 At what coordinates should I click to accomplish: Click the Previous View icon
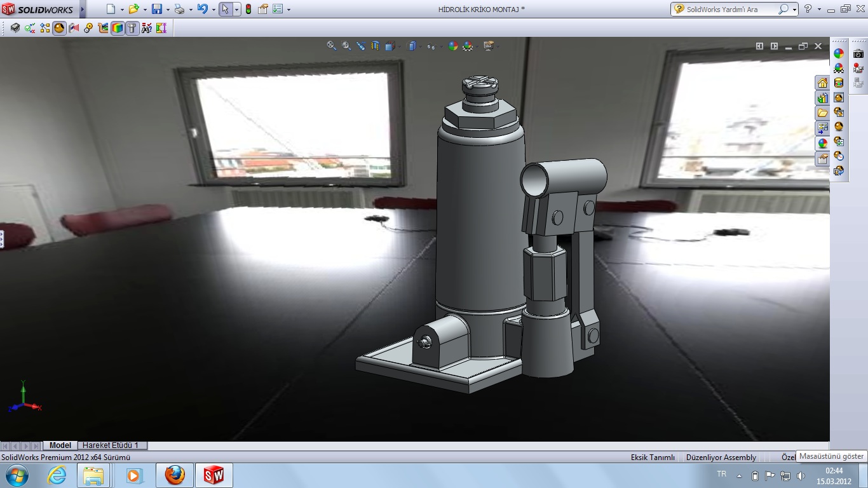361,46
